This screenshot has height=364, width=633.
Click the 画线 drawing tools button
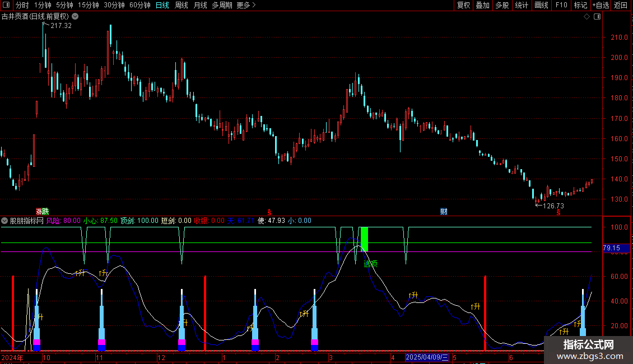pyautogui.click(x=541, y=6)
